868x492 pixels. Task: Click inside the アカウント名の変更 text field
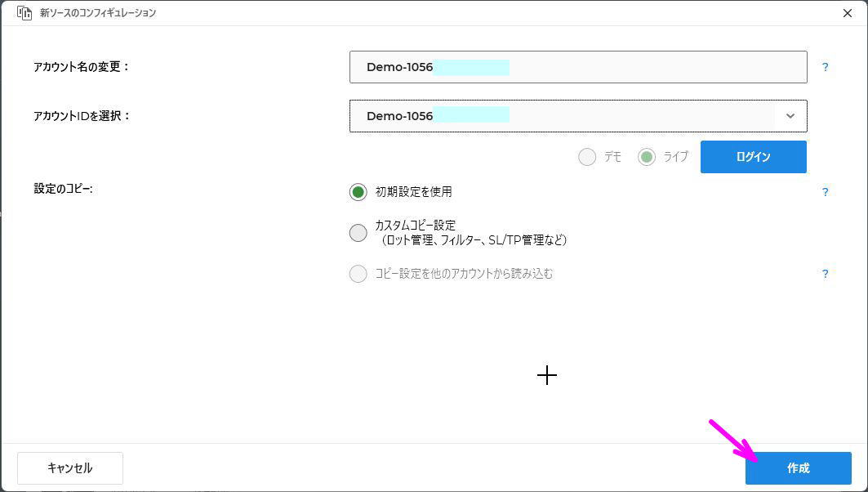[x=578, y=67]
